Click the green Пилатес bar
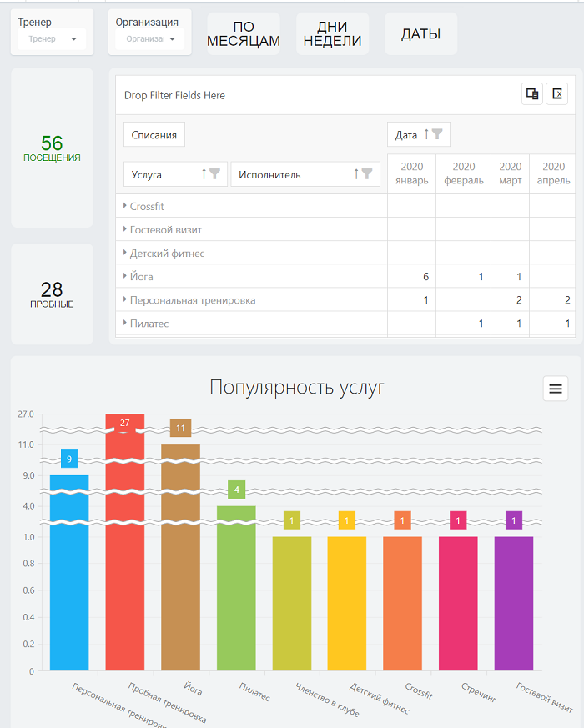Image resolution: width=584 pixels, height=728 pixels. tap(236, 588)
